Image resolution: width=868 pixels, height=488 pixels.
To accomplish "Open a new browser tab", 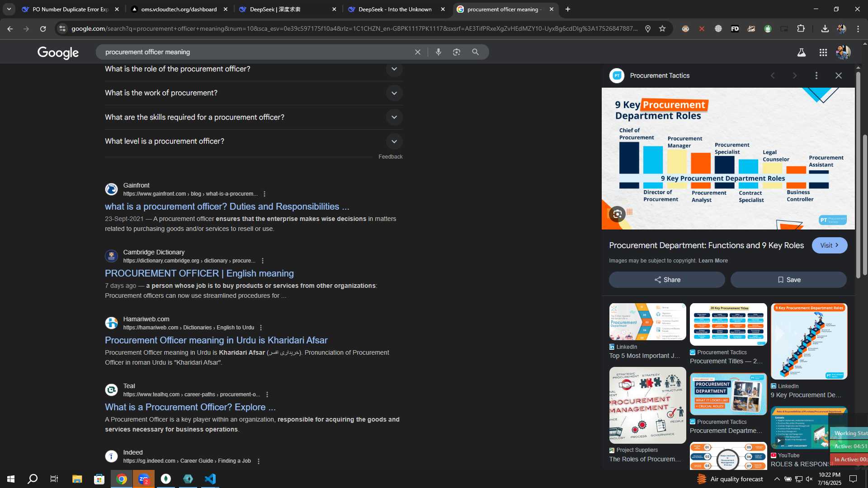I will click(x=568, y=9).
